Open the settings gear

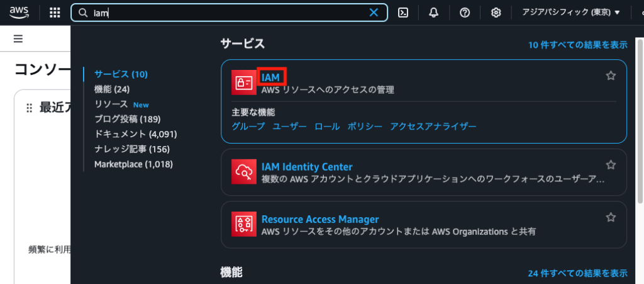496,13
